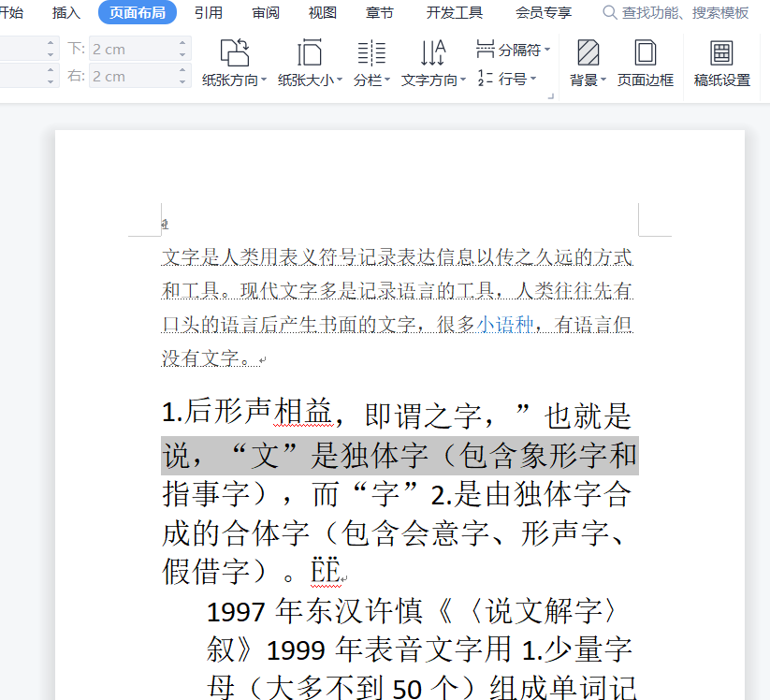Expand the 文字方向 dropdown arrow
Screen dimensions: 770x700
(x=463, y=80)
